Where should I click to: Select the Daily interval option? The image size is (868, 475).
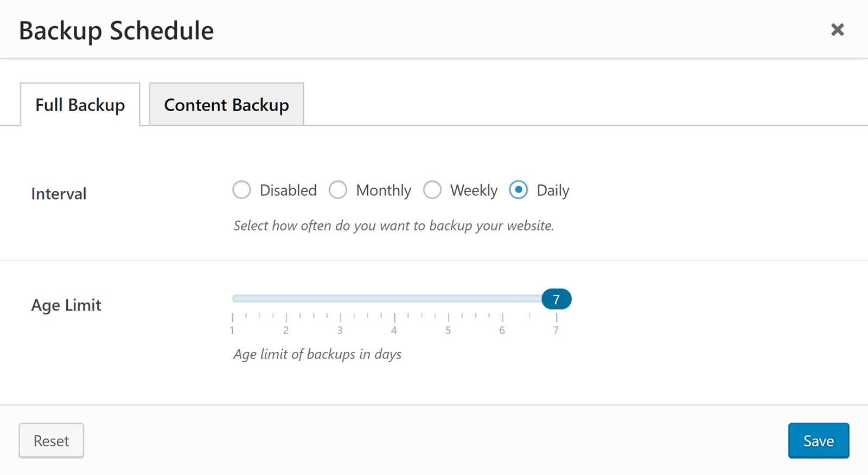(x=519, y=190)
